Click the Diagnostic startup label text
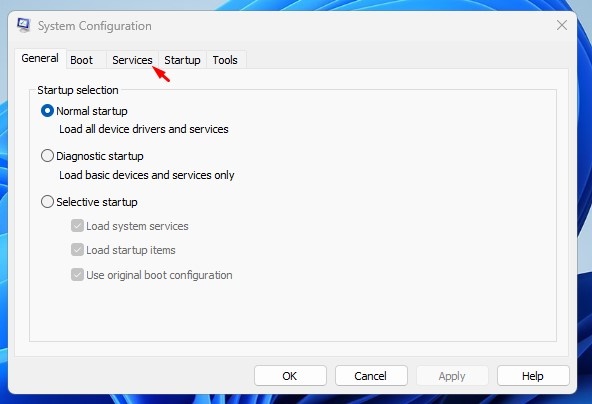Image resolution: width=592 pixels, height=404 pixels. coord(100,156)
